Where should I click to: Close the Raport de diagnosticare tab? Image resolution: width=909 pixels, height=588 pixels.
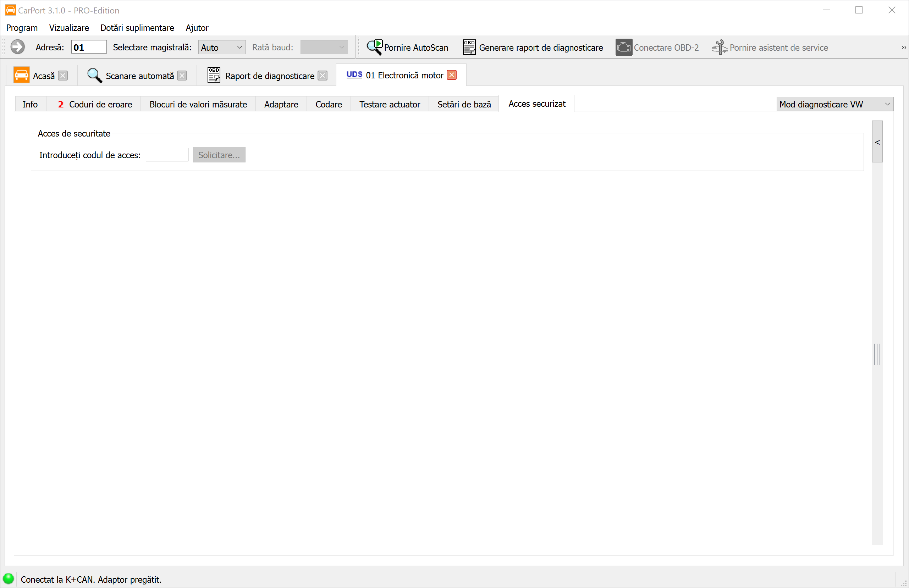323,76
